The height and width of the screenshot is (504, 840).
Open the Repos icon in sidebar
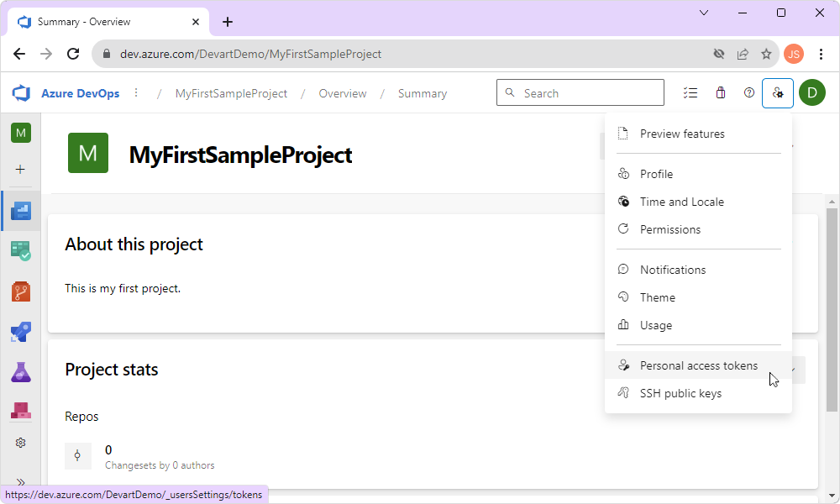[21, 291]
